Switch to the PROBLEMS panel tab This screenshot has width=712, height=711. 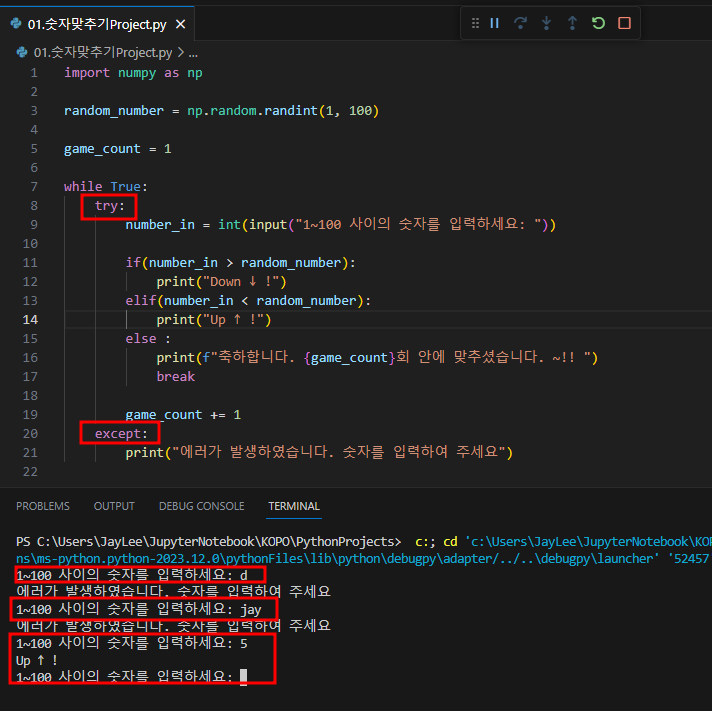tap(43, 506)
